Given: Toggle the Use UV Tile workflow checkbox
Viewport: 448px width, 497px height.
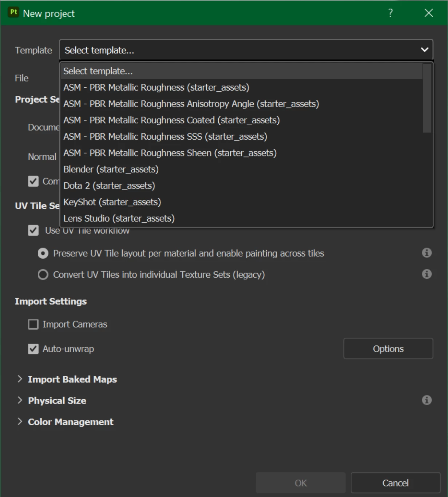Looking at the screenshot, I should pyautogui.click(x=33, y=230).
